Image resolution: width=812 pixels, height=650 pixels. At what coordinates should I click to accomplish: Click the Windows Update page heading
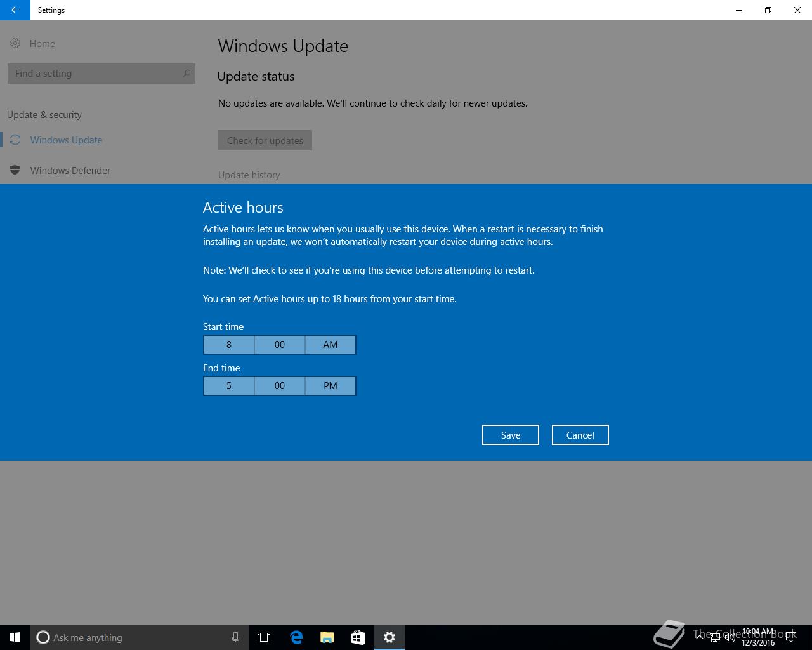[x=283, y=46]
